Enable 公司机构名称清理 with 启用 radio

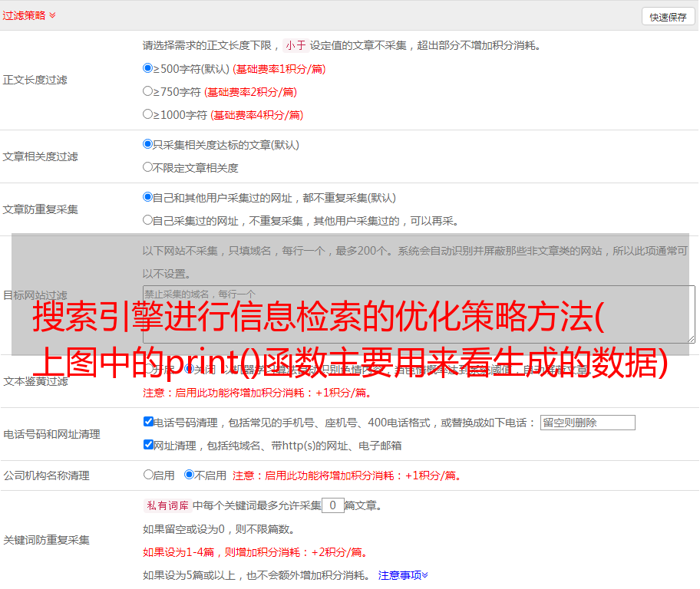148,475
